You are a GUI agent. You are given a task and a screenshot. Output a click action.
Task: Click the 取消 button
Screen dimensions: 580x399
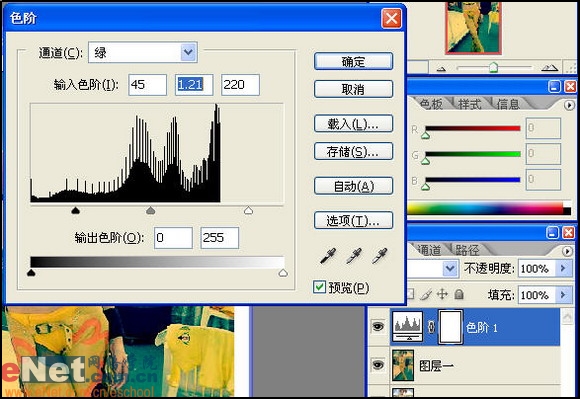point(353,89)
